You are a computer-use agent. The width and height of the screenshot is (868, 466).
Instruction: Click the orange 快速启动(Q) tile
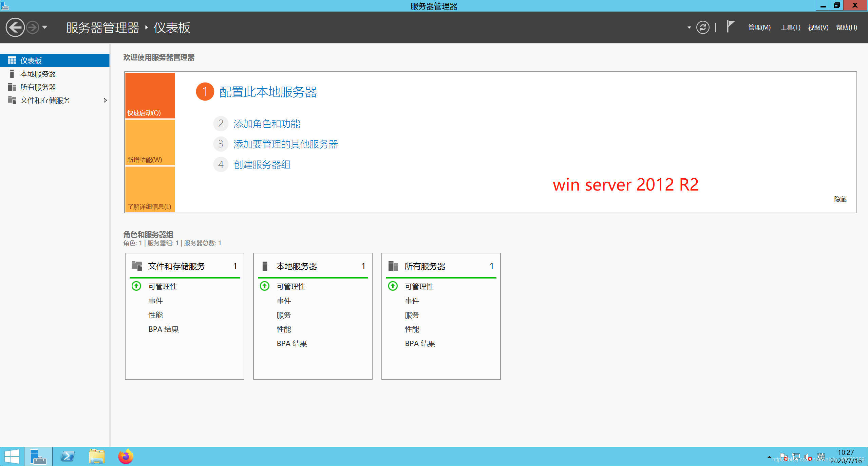tap(150, 95)
